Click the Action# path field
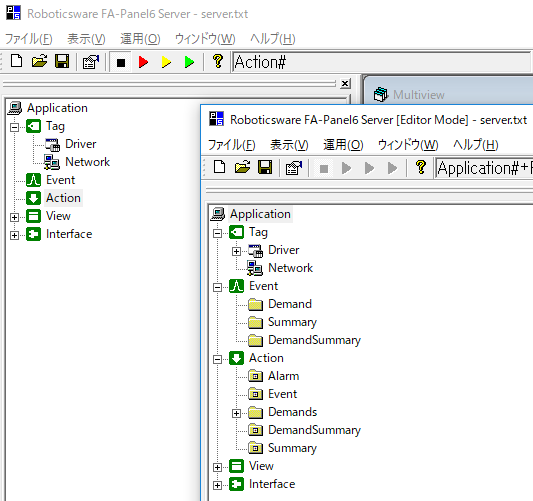This screenshot has width=533, height=501. (382, 62)
